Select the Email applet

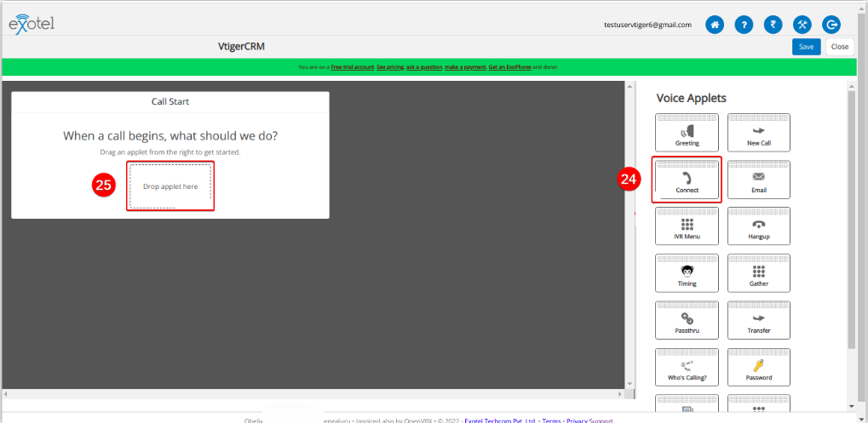(x=758, y=180)
